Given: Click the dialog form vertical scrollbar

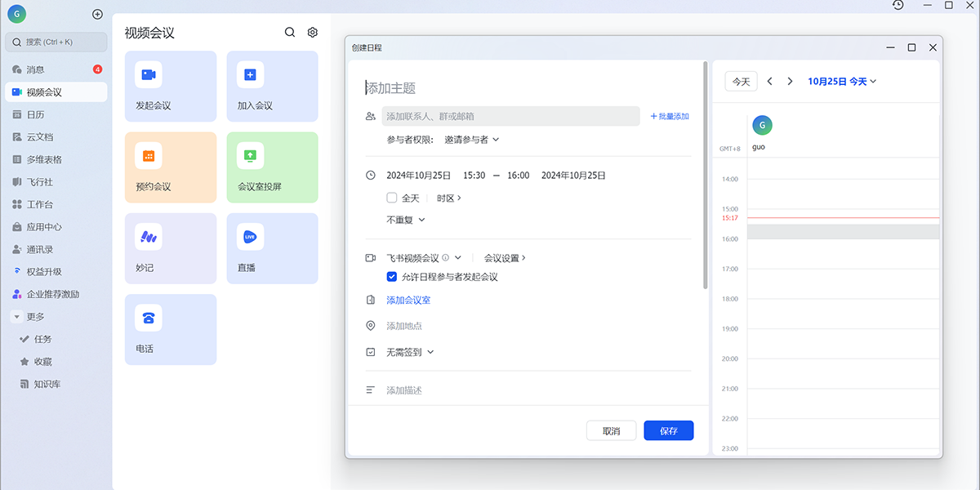Looking at the screenshot, I should tap(706, 176).
